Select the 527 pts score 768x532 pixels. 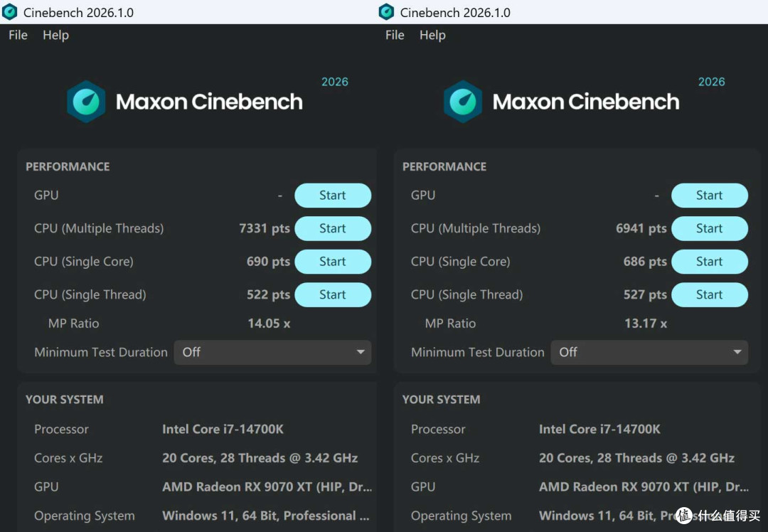tap(645, 295)
